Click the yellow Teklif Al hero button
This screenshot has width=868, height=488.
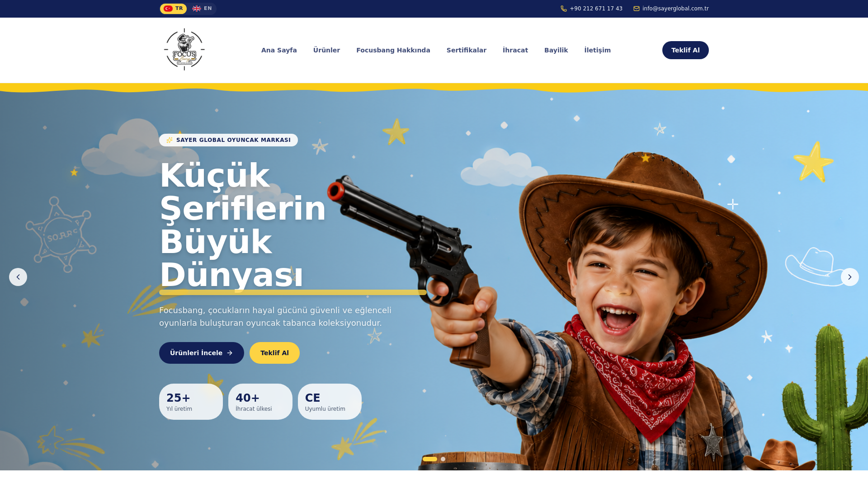click(x=274, y=353)
